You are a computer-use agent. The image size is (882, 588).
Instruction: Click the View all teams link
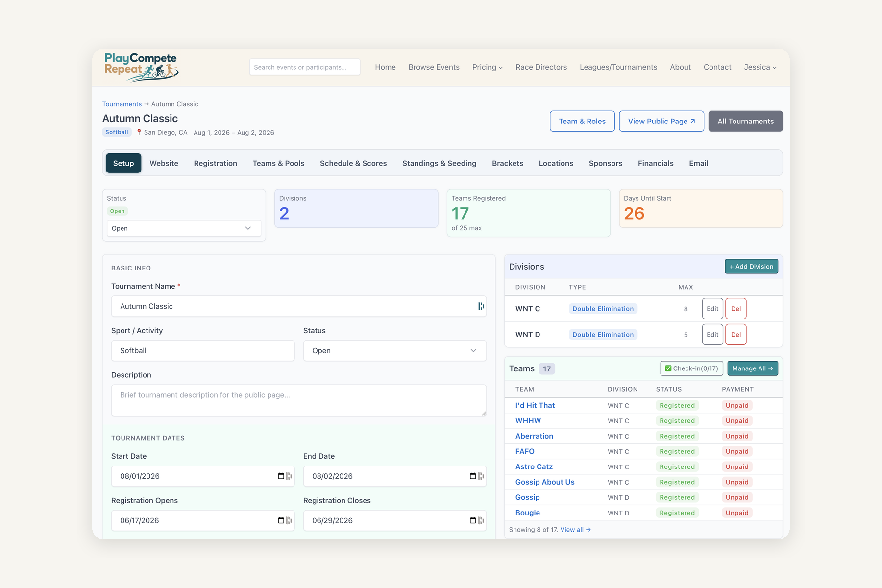coord(576,530)
